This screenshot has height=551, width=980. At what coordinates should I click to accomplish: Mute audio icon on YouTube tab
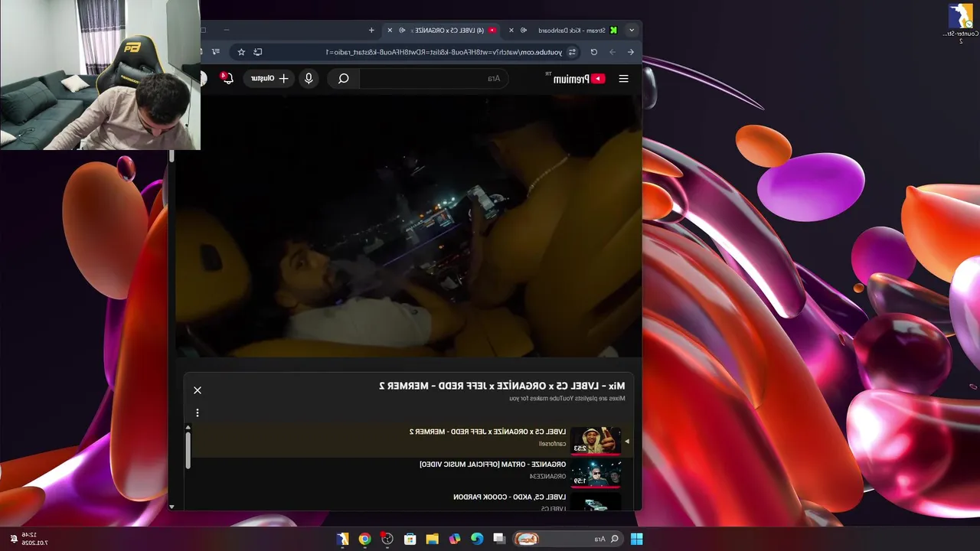pos(402,31)
